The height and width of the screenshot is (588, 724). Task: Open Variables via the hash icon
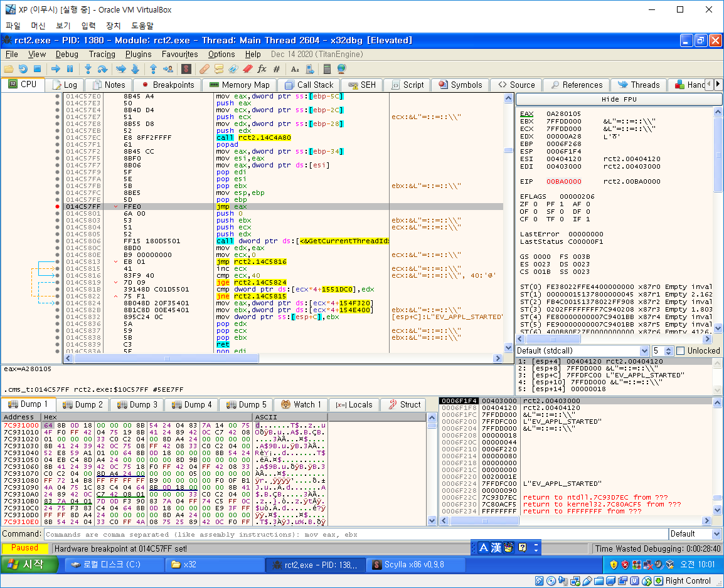[277, 69]
